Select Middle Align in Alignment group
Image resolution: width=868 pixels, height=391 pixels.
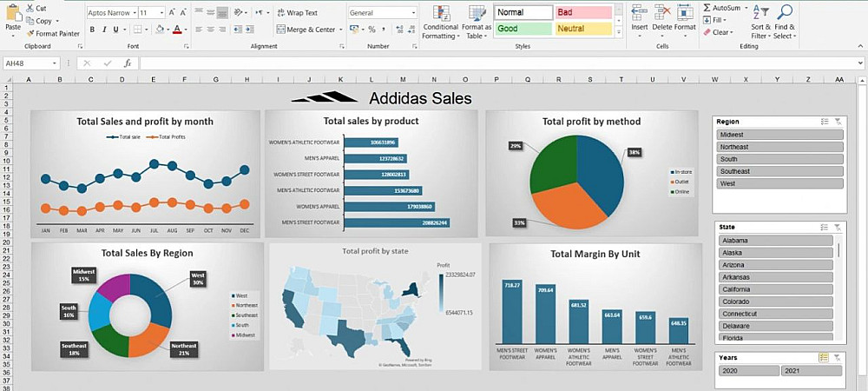click(210, 12)
